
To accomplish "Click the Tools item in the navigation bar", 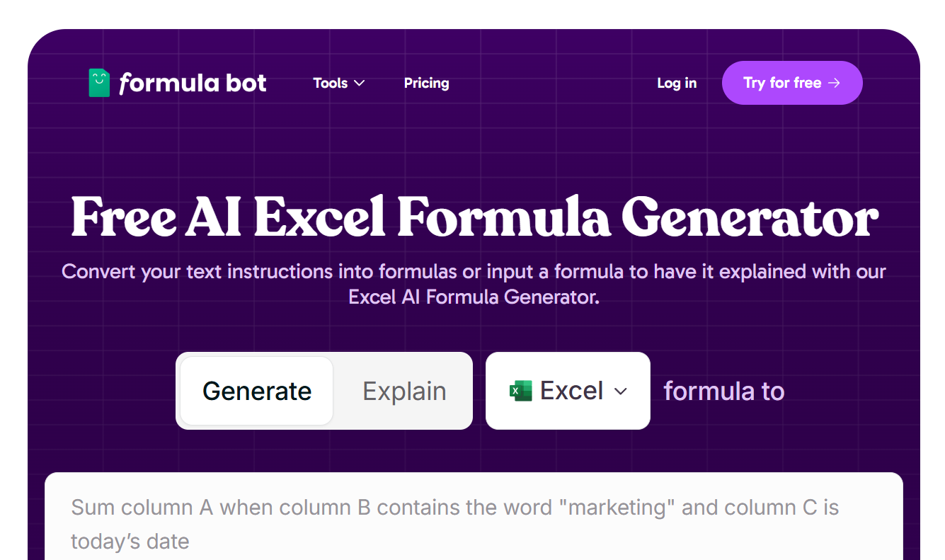I will (x=331, y=83).
